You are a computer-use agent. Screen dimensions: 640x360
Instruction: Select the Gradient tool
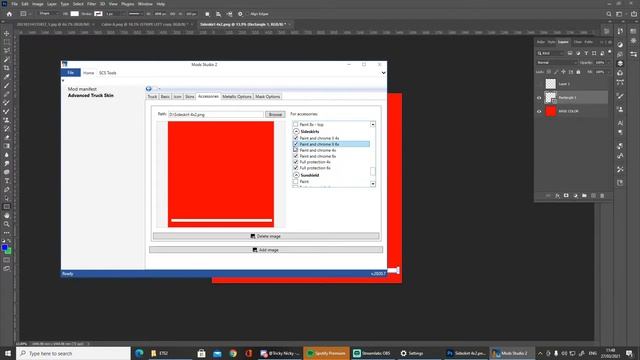pyautogui.click(x=7, y=146)
